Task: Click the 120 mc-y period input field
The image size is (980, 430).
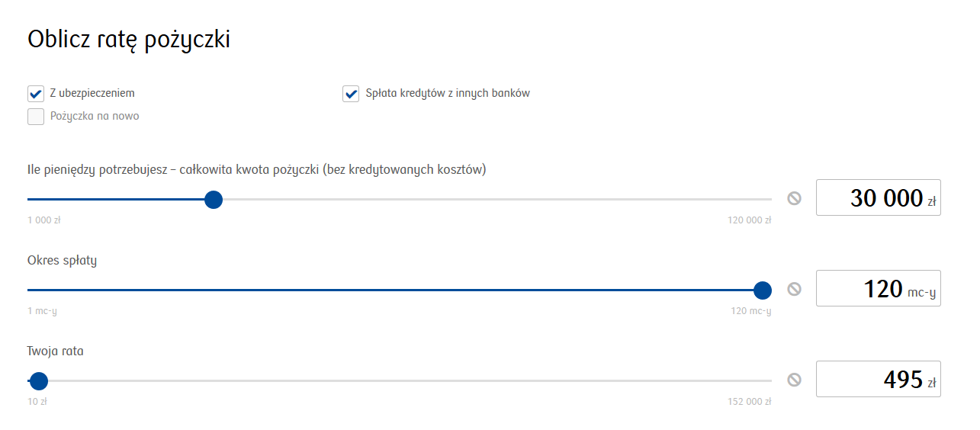Action: pyautogui.click(x=878, y=289)
